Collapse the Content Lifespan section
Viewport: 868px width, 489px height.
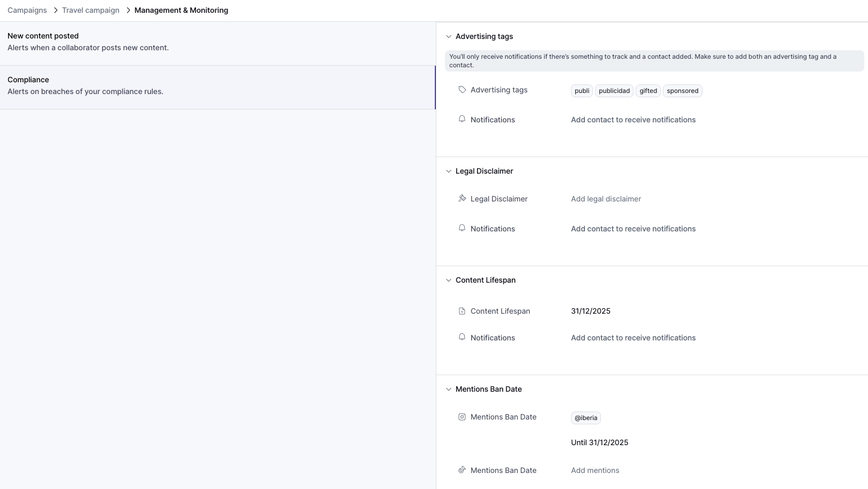[449, 280]
